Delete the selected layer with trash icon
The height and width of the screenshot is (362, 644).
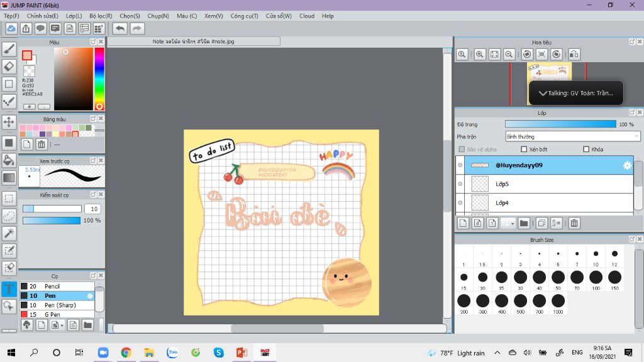point(574,223)
